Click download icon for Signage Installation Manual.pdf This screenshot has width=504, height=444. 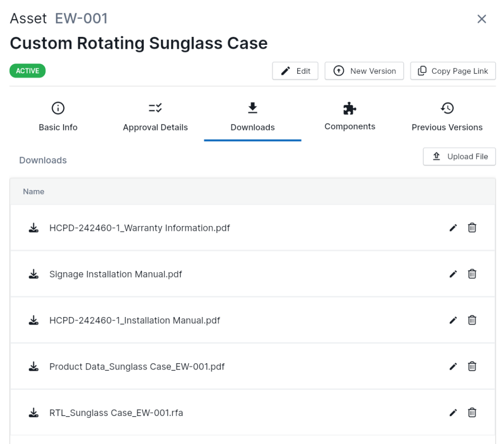(33, 274)
